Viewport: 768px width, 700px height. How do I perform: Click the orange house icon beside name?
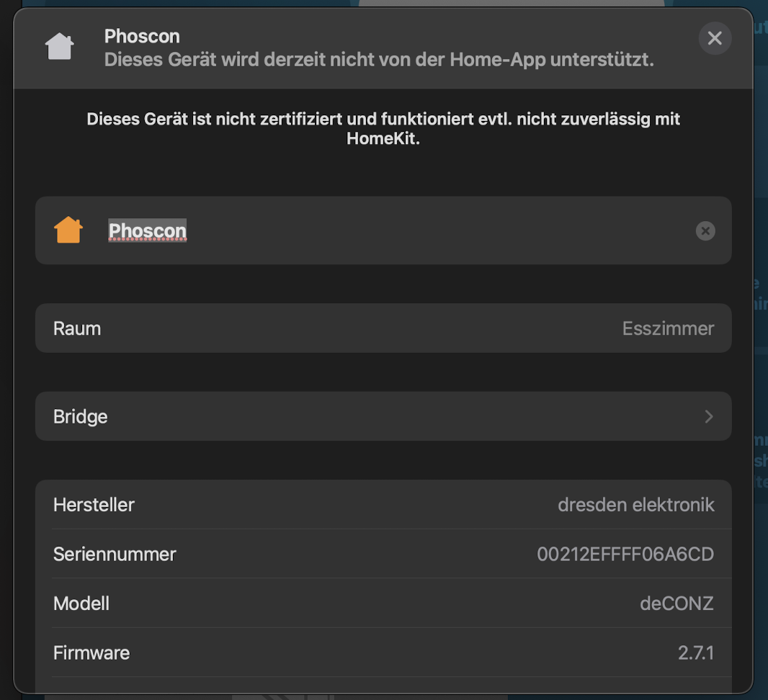coord(68,230)
